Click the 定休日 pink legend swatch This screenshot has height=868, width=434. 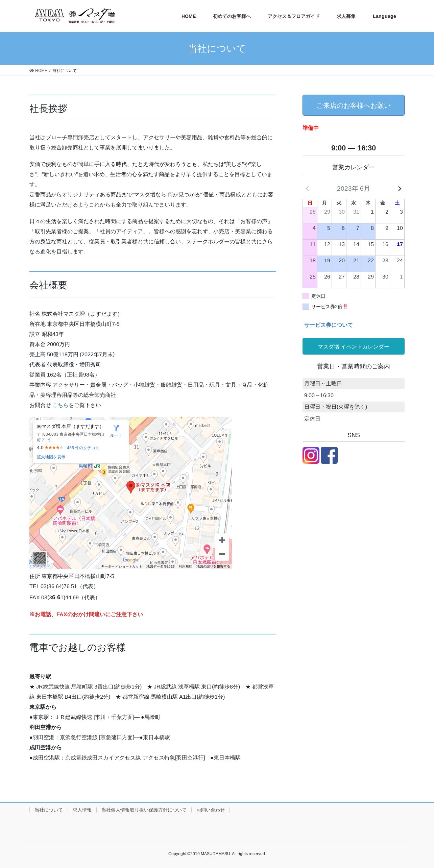[x=306, y=296]
